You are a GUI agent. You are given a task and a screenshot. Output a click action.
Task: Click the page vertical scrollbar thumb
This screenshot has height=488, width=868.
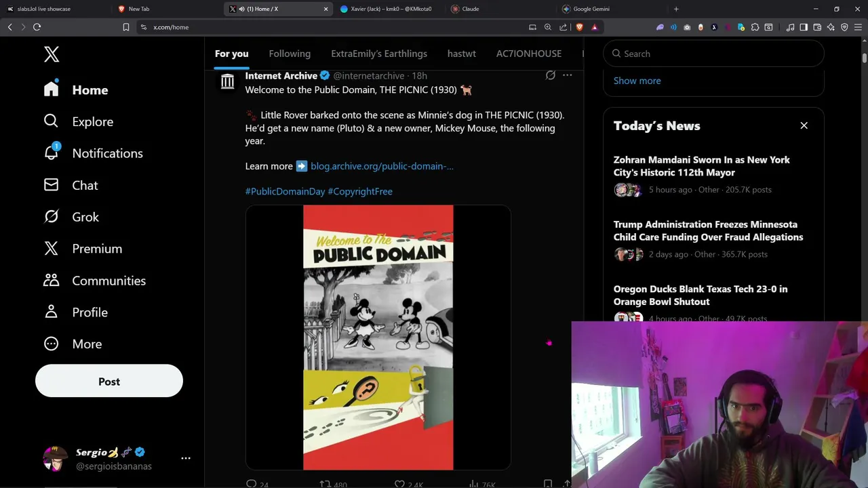tap(865, 58)
